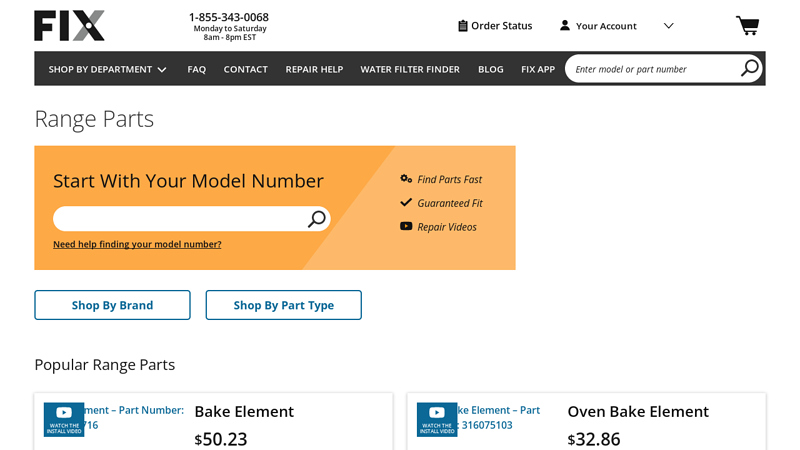Click the Your Account label

point(606,26)
